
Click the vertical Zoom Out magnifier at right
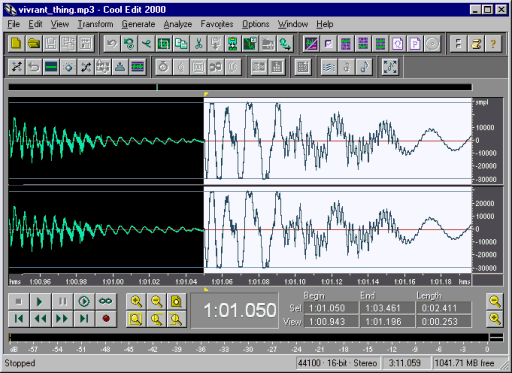[x=495, y=302]
